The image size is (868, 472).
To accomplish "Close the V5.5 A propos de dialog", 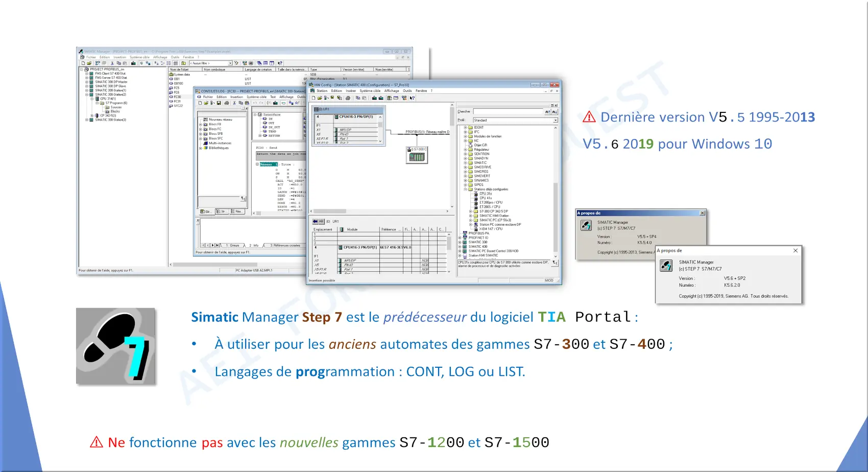I will pos(703,213).
